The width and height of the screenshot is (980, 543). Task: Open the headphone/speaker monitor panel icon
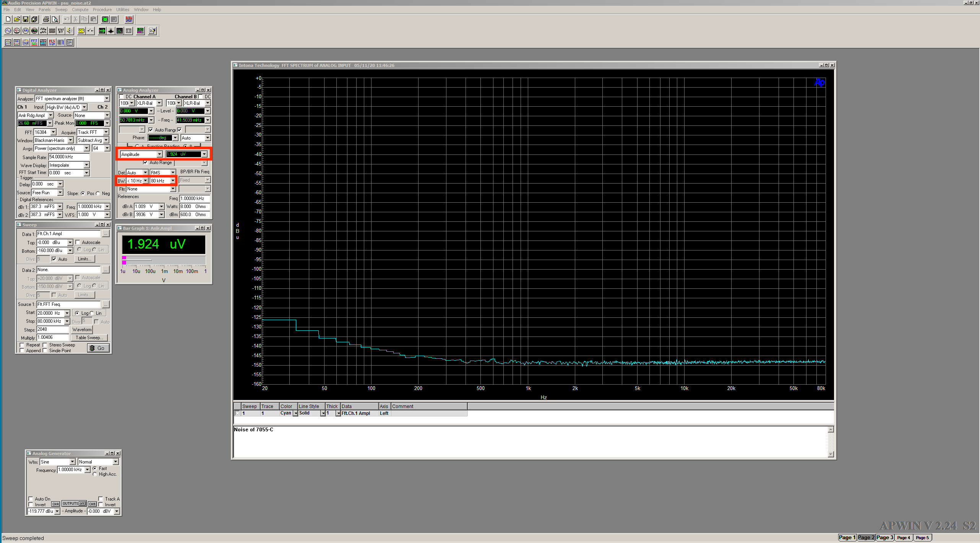[70, 31]
